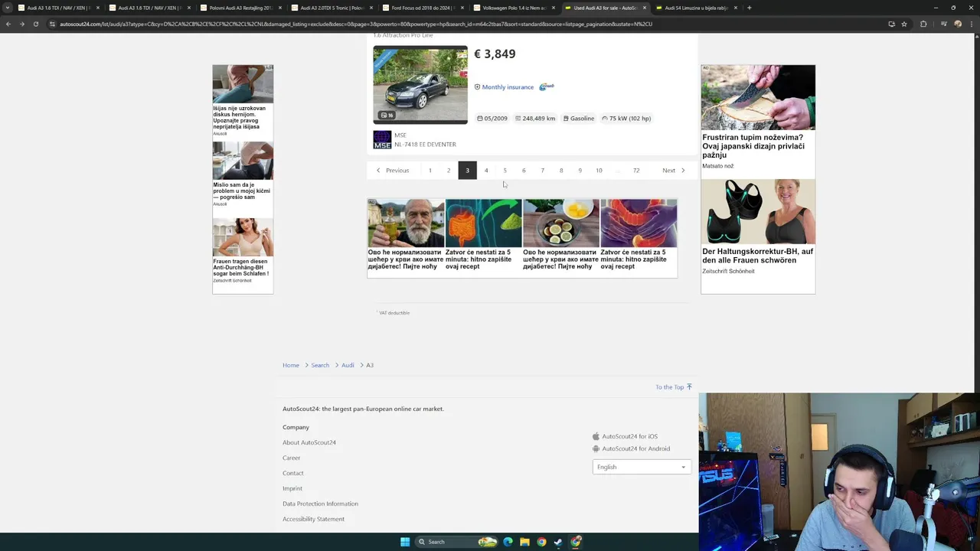Open results page 7
Viewport: 980px width, 551px height.
542,171
